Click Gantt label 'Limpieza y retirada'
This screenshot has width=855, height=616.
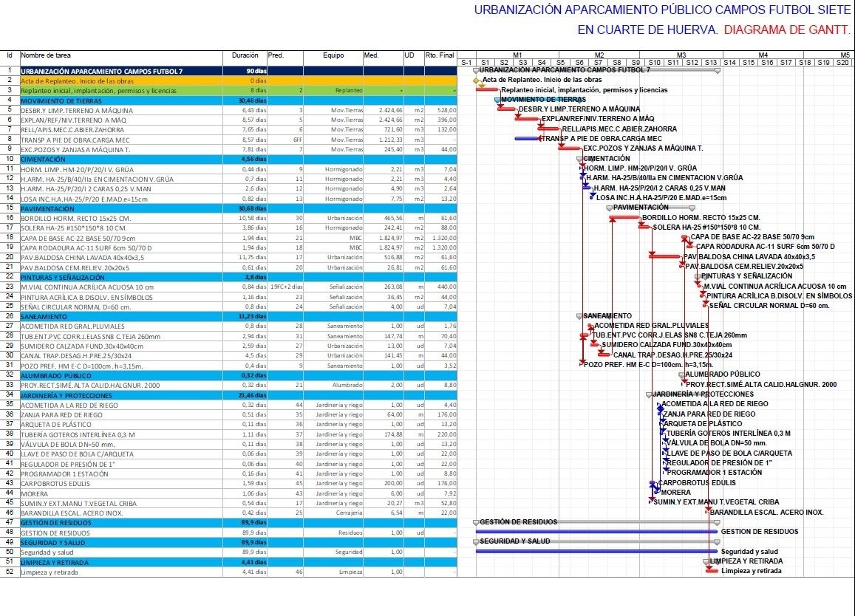pyautogui.click(x=752, y=571)
